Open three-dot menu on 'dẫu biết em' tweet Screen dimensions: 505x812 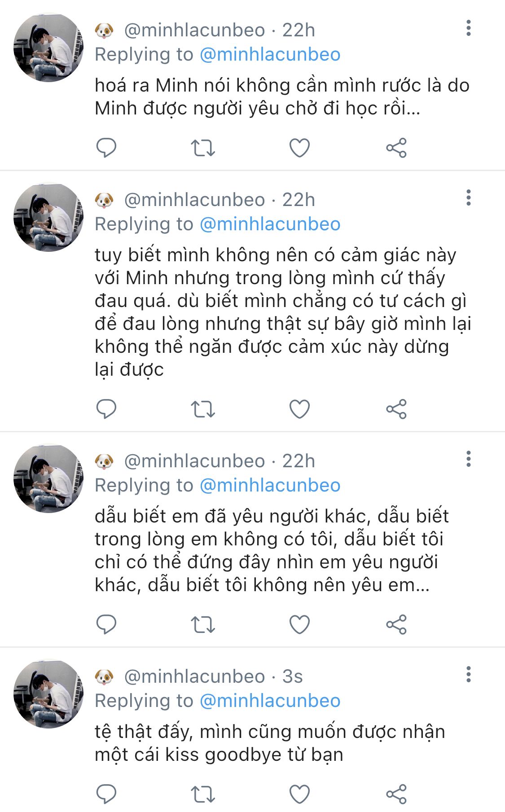[x=469, y=459]
